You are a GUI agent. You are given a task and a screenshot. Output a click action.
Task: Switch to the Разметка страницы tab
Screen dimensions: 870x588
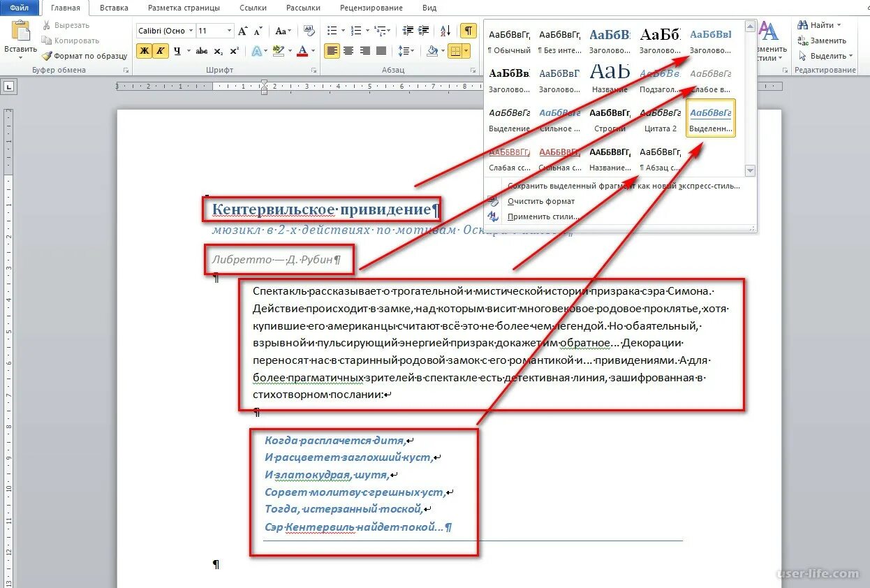[184, 8]
